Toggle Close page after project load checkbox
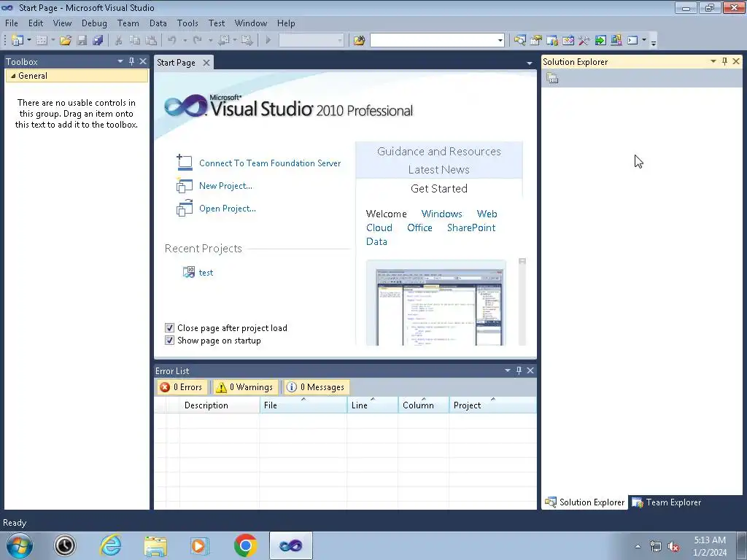This screenshot has height=560, width=747. 169,327
